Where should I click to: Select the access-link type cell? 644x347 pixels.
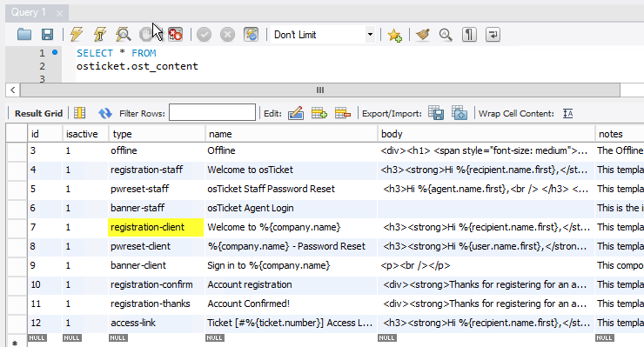pos(157,324)
